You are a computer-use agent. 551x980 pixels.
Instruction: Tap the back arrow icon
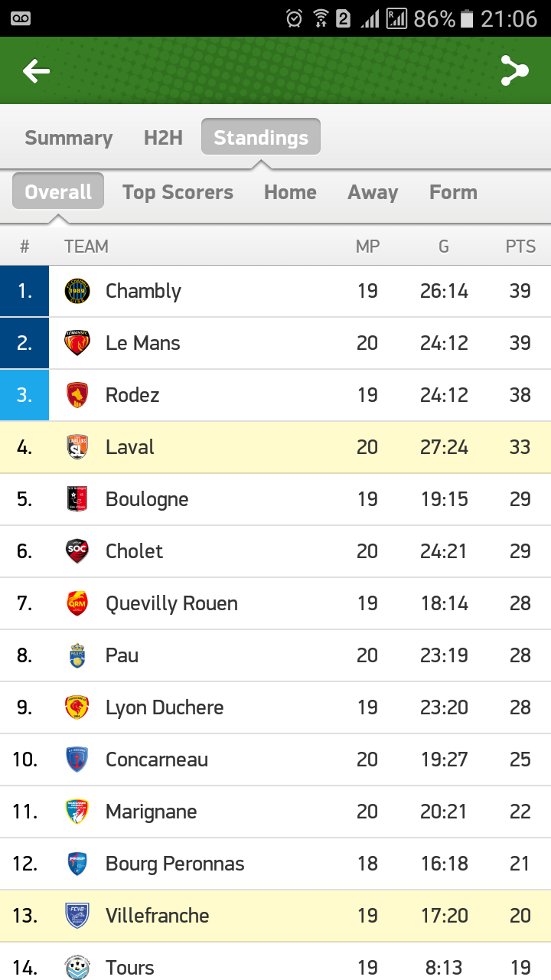pos(36,71)
